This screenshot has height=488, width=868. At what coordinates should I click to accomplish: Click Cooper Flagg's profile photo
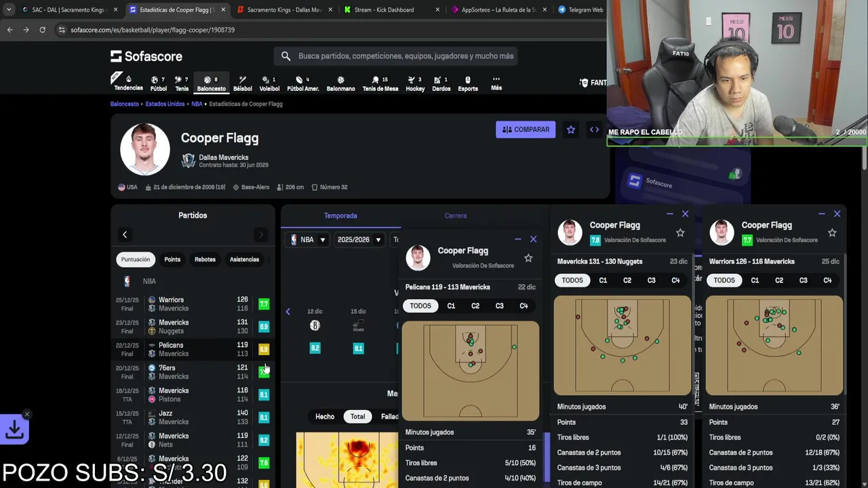click(145, 149)
